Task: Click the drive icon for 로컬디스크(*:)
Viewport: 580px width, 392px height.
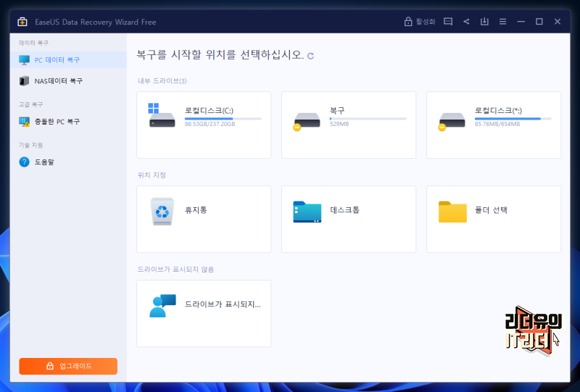Action: (452, 121)
